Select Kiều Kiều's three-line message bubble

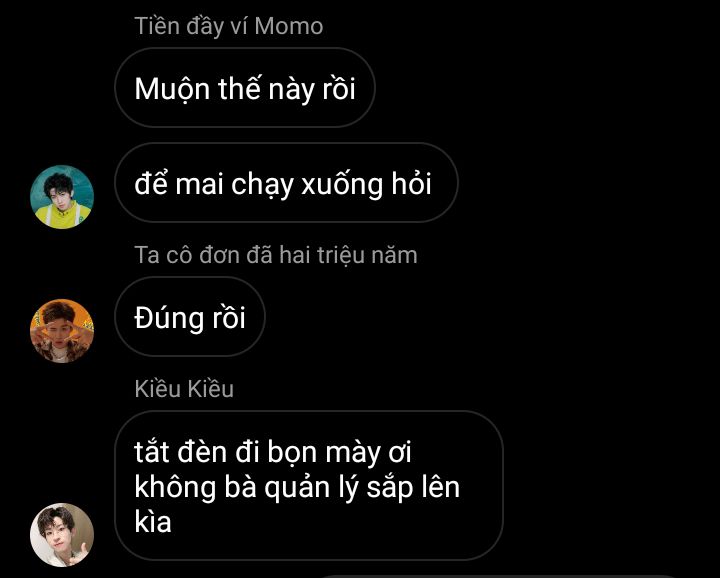tap(308, 485)
